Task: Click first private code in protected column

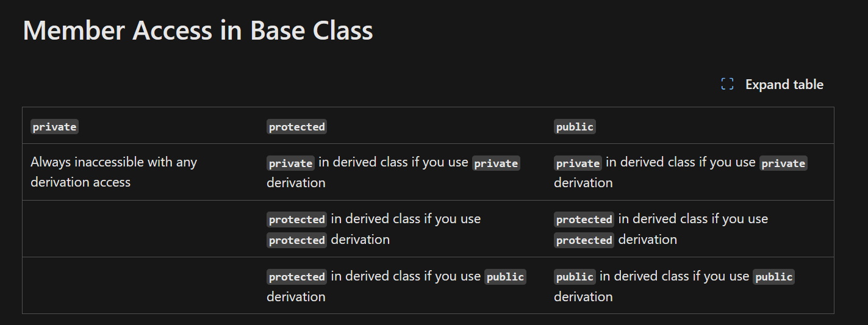Action: pyautogui.click(x=290, y=163)
